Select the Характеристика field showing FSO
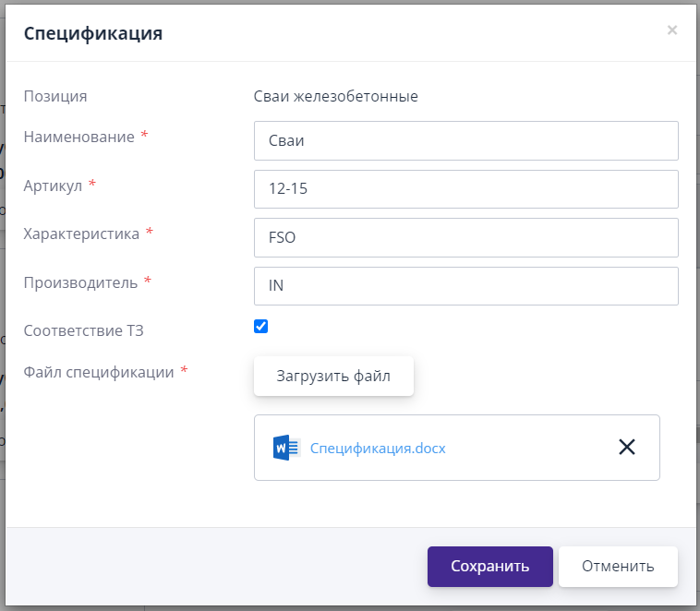This screenshot has width=700, height=611. (x=465, y=237)
